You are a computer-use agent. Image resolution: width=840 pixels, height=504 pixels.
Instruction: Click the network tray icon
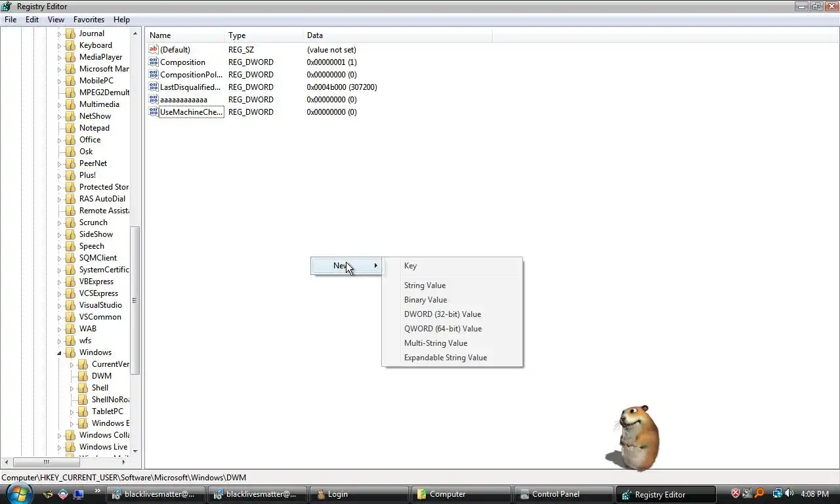click(x=778, y=493)
